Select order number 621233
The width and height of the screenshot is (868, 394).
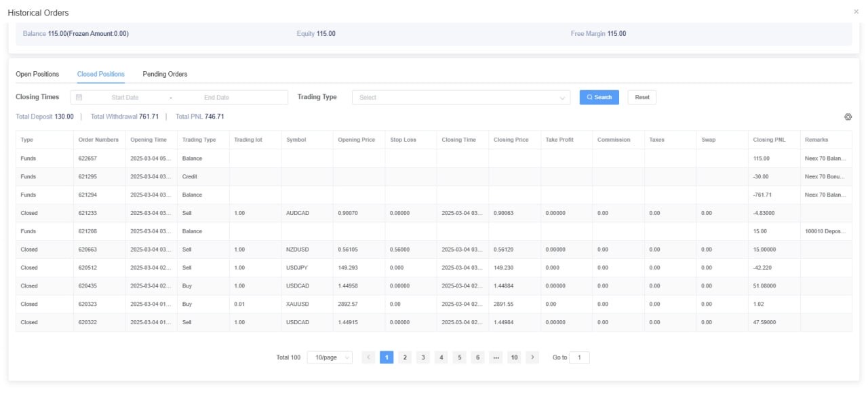click(88, 213)
